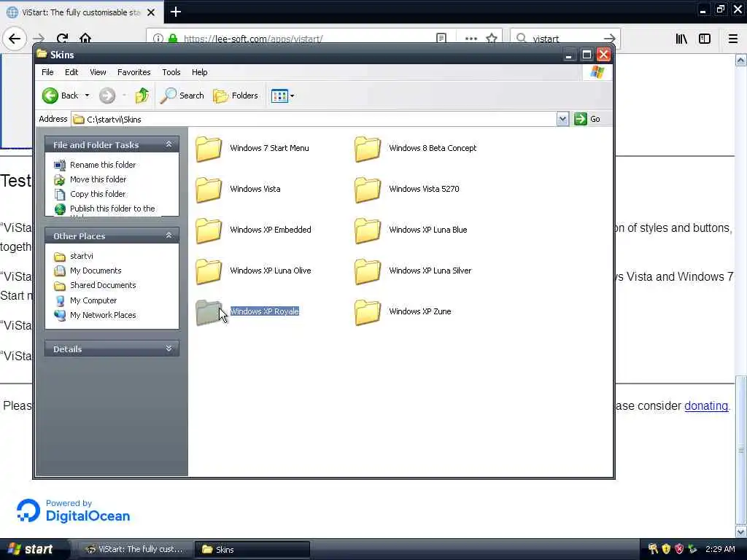Click the Windows flag logo in Explorer menubar
This screenshot has height=560, width=747.
tap(597, 72)
